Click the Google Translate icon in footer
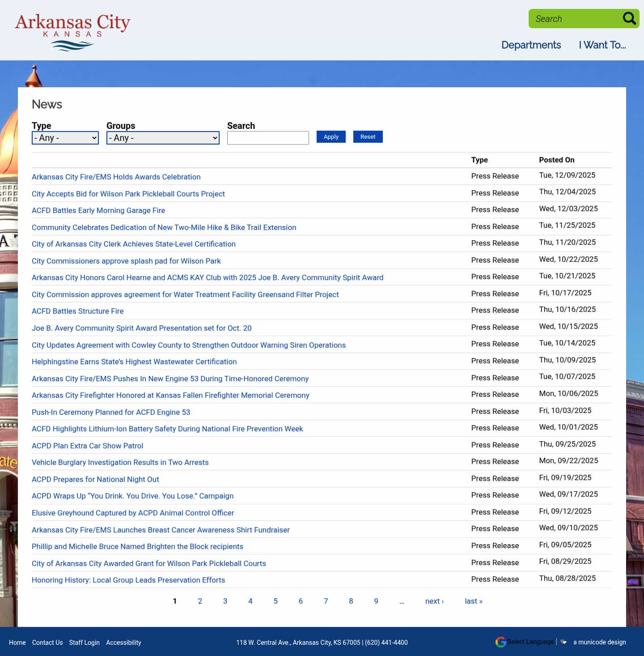 tap(500, 642)
